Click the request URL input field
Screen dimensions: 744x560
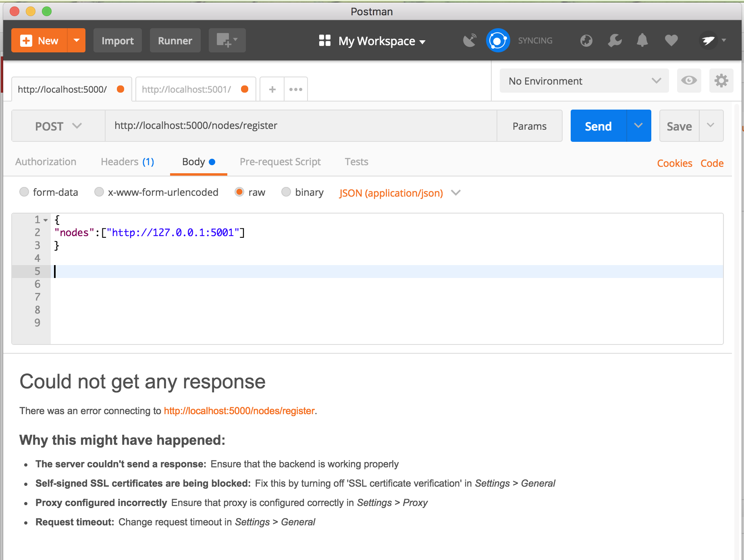pos(301,126)
